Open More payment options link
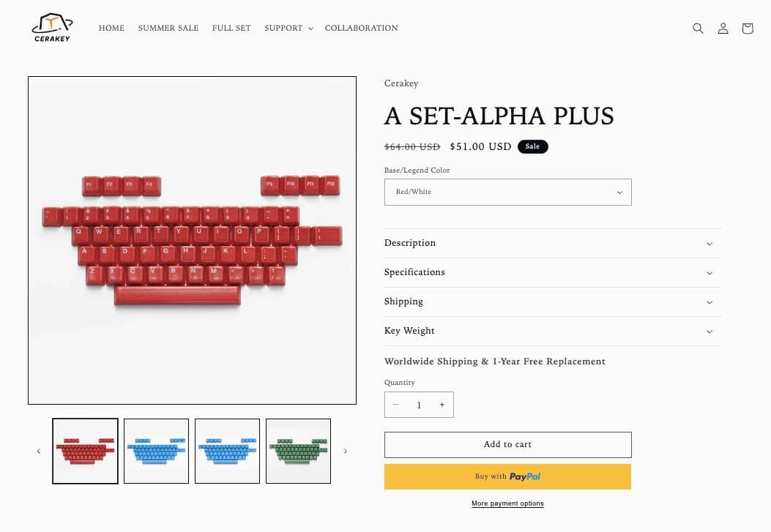Viewport: 771px width, 532px height. pyautogui.click(x=507, y=503)
